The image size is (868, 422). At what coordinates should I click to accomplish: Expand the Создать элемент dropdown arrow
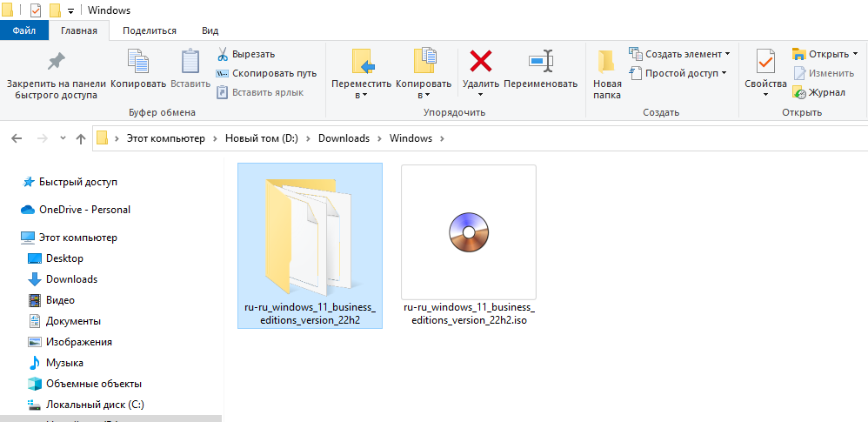[x=727, y=54]
